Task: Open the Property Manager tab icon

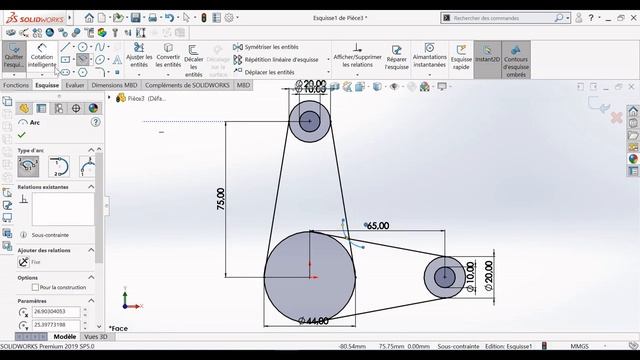Action: (41, 108)
